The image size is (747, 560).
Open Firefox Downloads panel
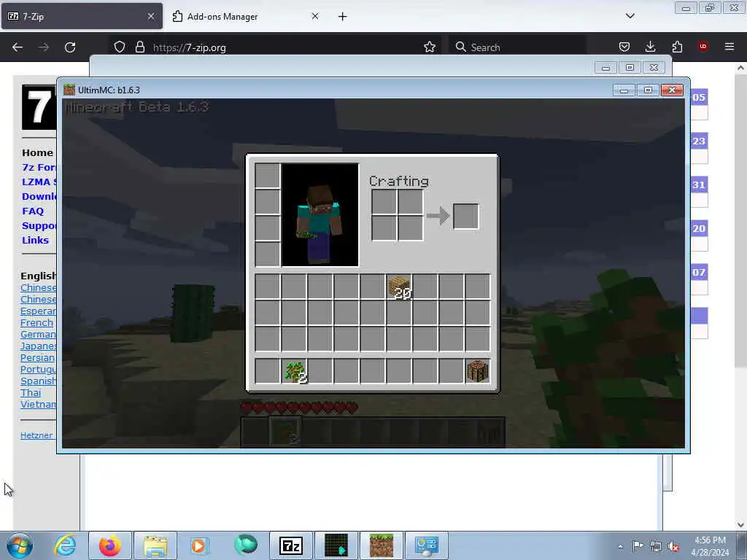coord(650,47)
